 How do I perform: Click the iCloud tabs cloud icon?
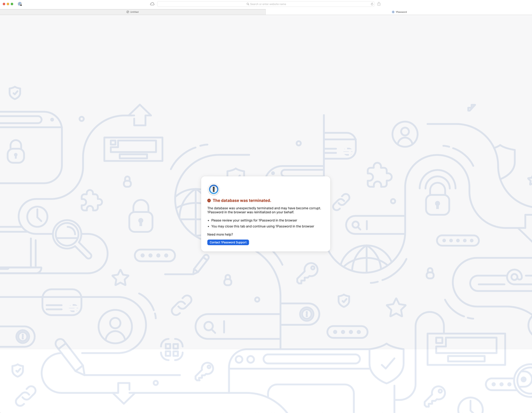(x=152, y=4)
